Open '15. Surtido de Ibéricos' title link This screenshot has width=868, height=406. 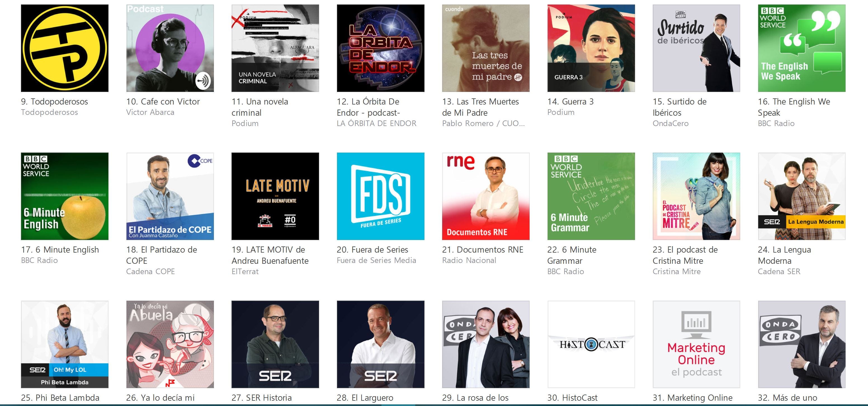coord(680,107)
